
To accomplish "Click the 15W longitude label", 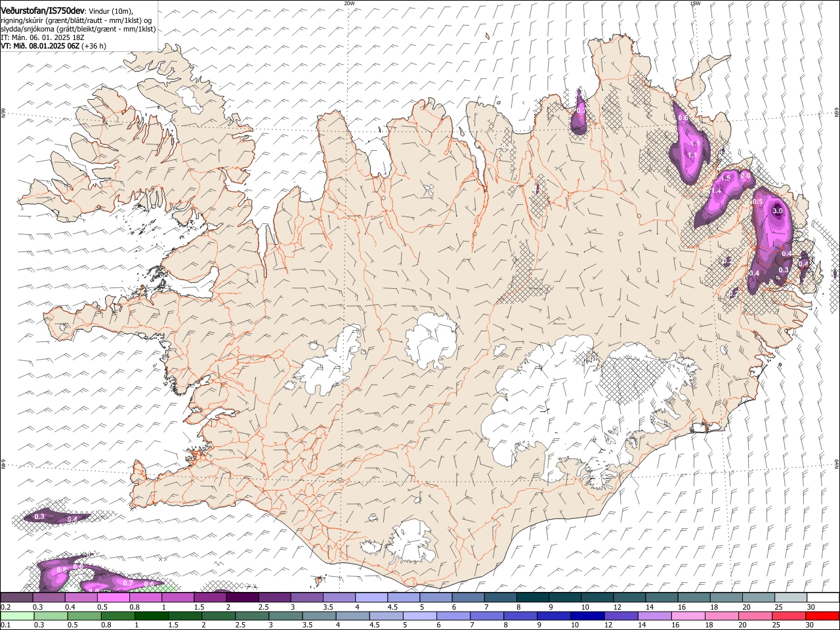I will pyautogui.click(x=696, y=3).
